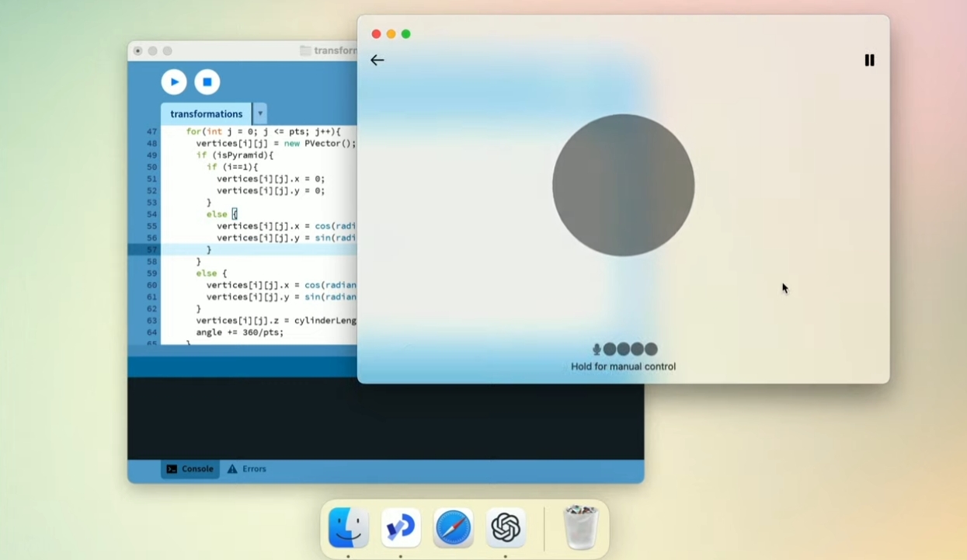Click the microphone icon above manual control
The height and width of the screenshot is (560, 967).
597,350
